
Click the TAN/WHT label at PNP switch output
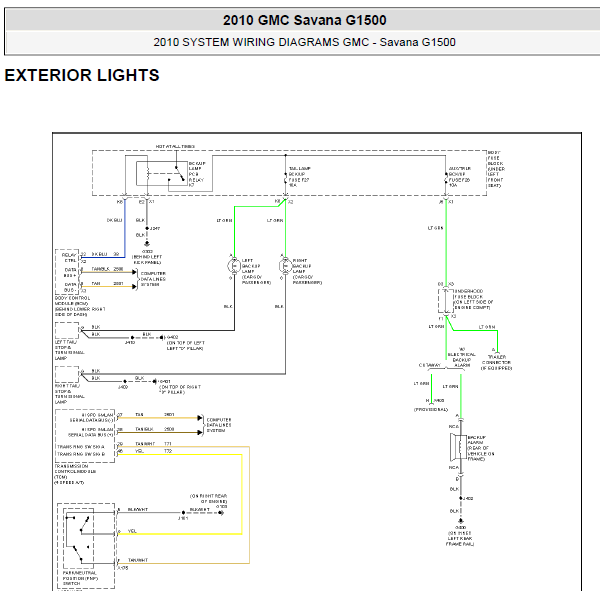click(x=138, y=560)
